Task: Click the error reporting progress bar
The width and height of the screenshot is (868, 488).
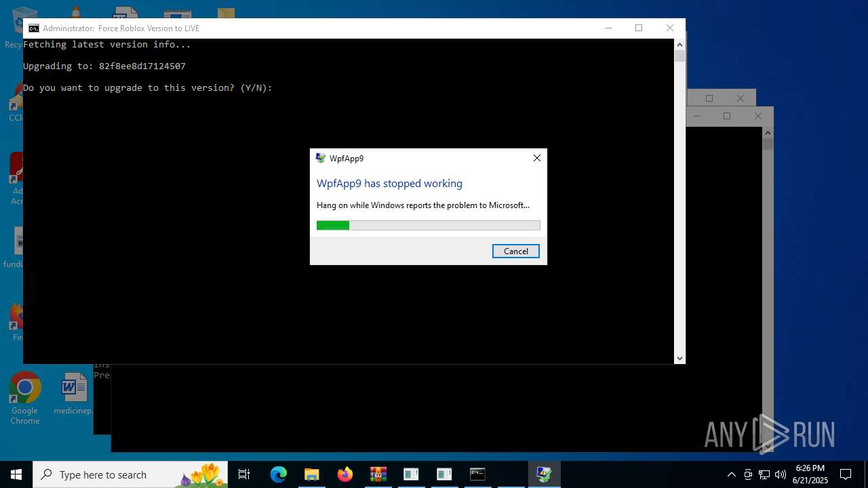Action: pos(428,225)
